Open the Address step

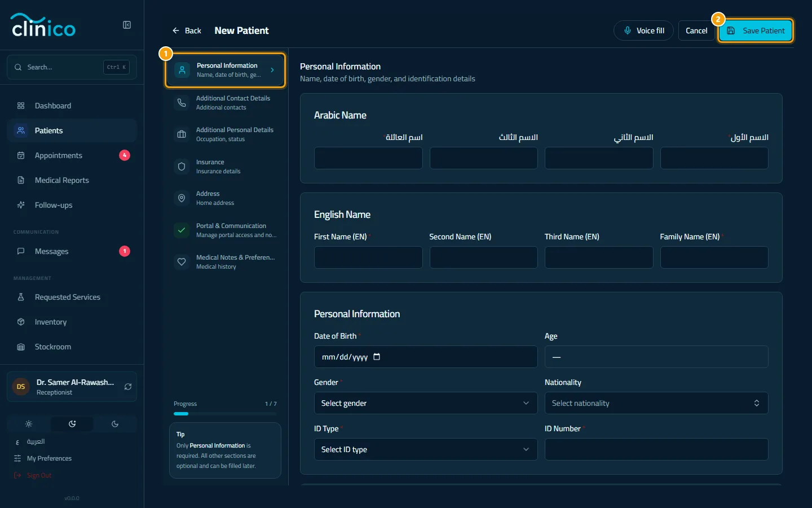pyautogui.click(x=225, y=198)
